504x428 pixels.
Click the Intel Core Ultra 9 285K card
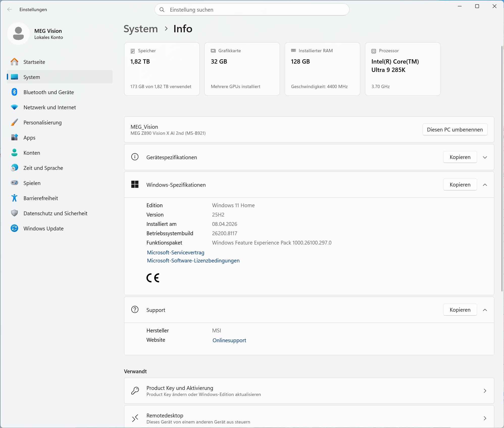[402, 69]
